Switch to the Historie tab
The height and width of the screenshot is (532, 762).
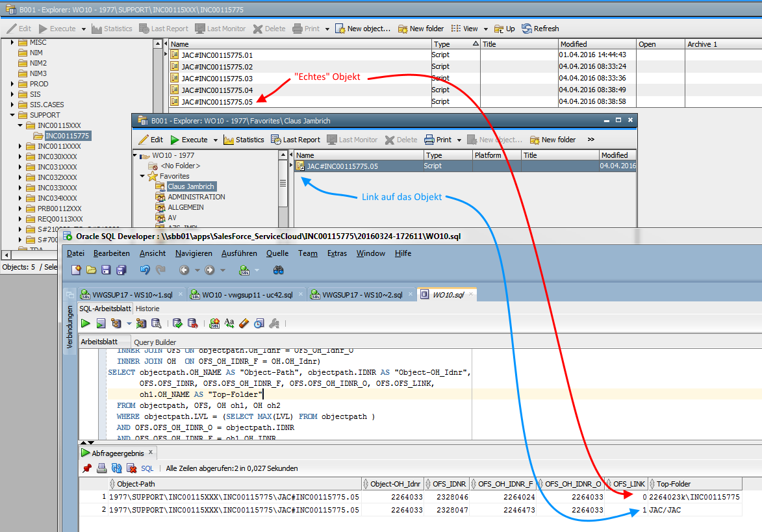147,309
